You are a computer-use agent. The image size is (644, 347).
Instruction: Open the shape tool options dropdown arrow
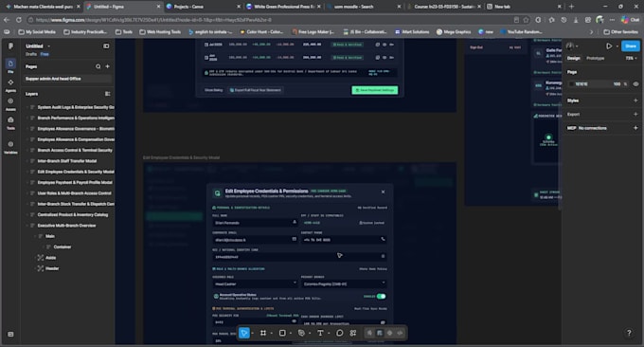[x=291, y=333]
